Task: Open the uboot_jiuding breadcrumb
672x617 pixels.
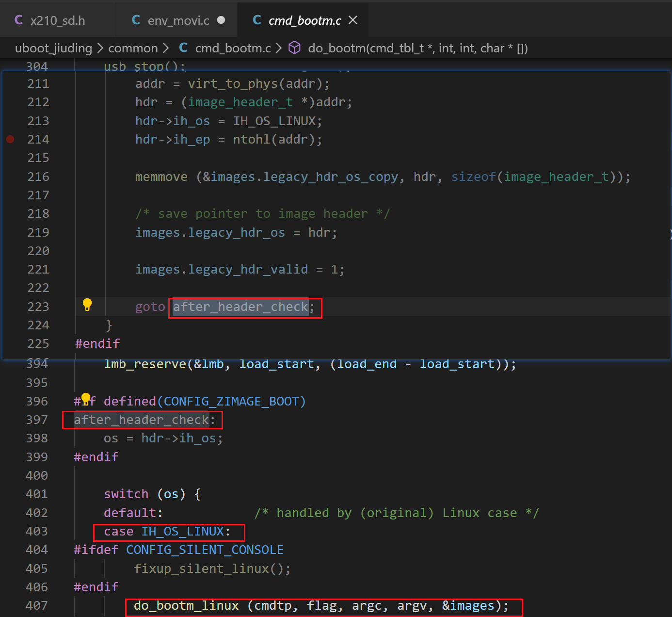Action: [53, 49]
